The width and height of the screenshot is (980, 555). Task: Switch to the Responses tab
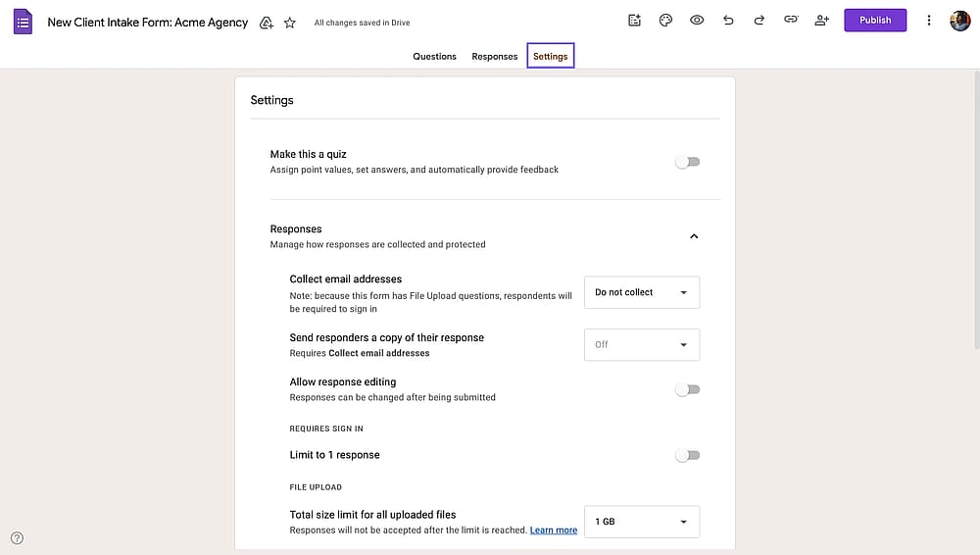[x=494, y=56]
